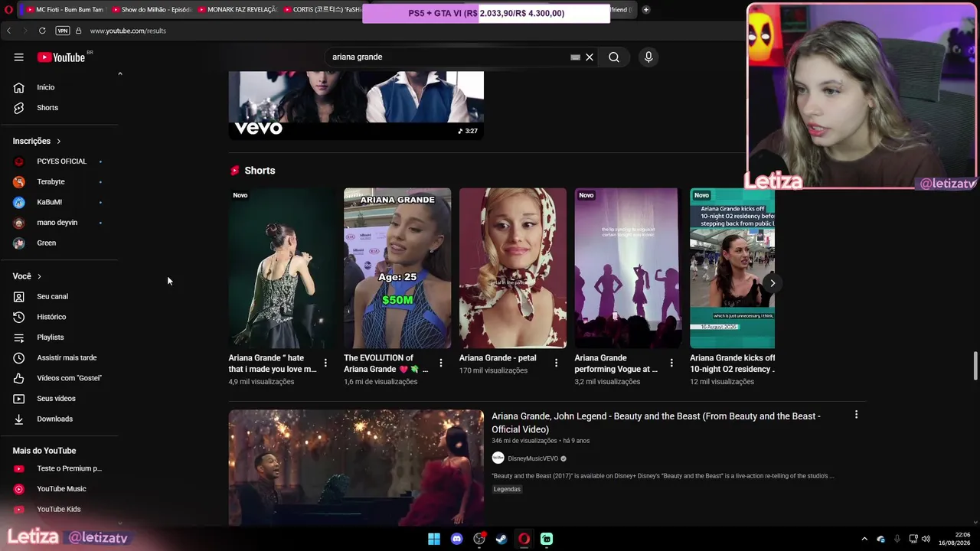Open options for 'Ariana Grande - petal' Short
980x551 pixels.
pyautogui.click(x=557, y=363)
